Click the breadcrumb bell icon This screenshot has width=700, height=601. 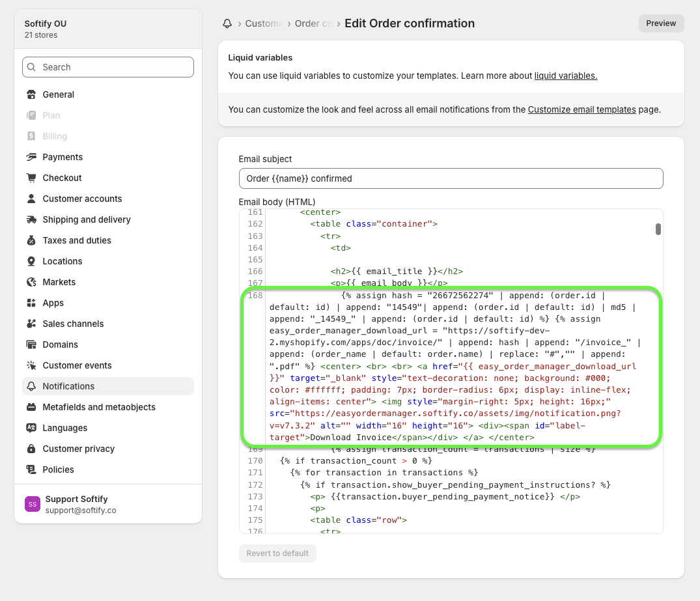(x=227, y=23)
